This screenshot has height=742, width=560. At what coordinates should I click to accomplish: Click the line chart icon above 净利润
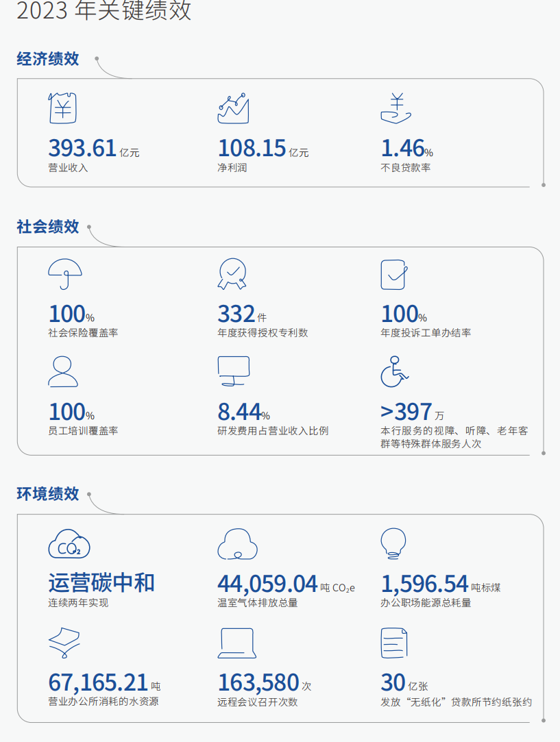click(233, 108)
